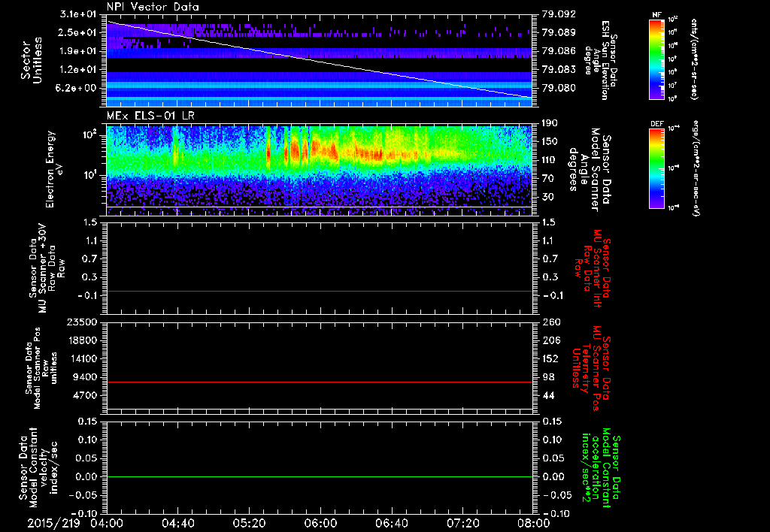Screen dimensions: 770x532
Task: Click the 06:00 time axis label
Action: (x=320, y=523)
